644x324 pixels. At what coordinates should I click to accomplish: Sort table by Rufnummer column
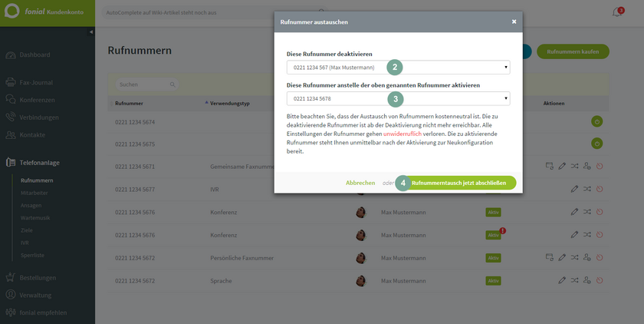tap(129, 104)
